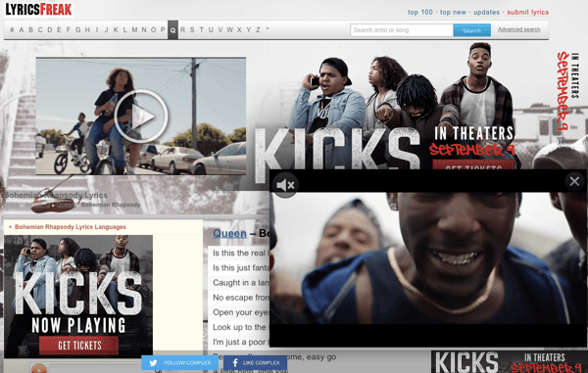Select letter H in the alphabet bar
Image resolution: width=588 pixels, height=373 pixels.
click(x=87, y=29)
